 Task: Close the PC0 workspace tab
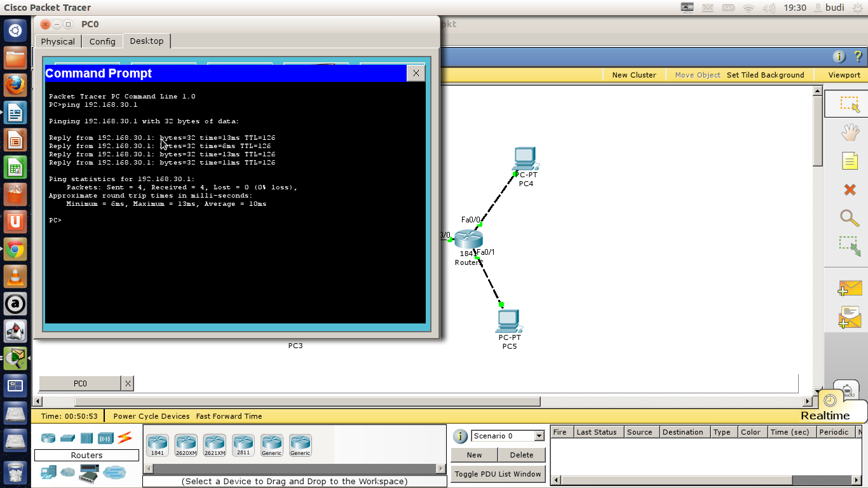(x=128, y=383)
